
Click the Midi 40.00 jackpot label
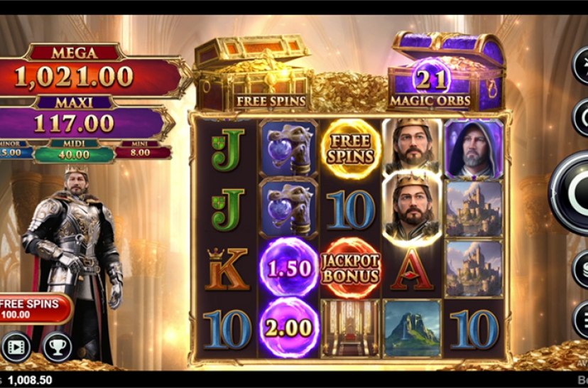click(75, 151)
